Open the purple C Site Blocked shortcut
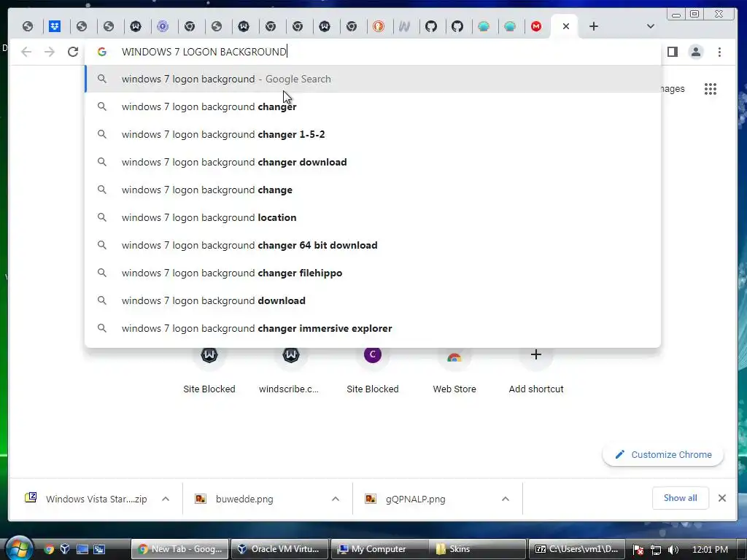 373,370
